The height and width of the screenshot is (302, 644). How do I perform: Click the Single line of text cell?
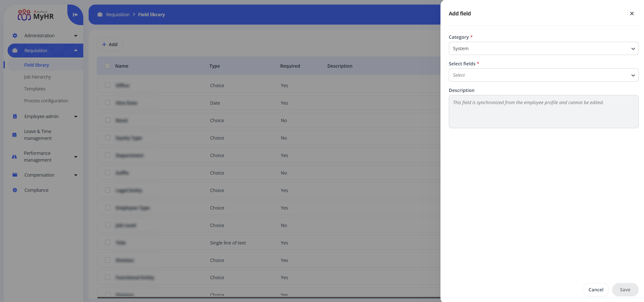(x=228, y=243)
